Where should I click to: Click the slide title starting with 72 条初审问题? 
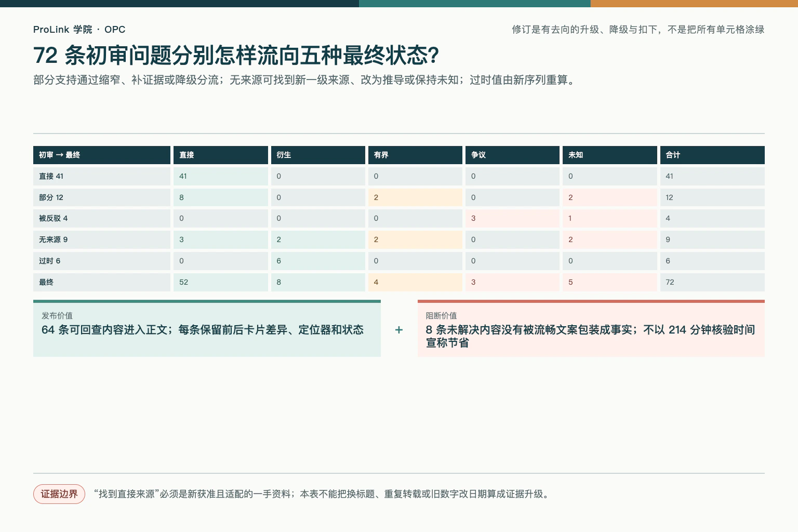click(236, 55)
